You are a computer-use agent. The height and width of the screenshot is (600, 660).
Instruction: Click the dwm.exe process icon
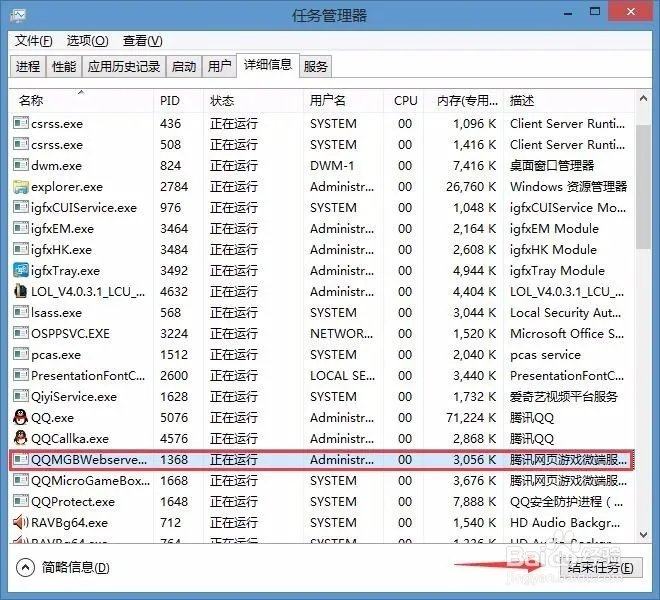pos(20,165)
